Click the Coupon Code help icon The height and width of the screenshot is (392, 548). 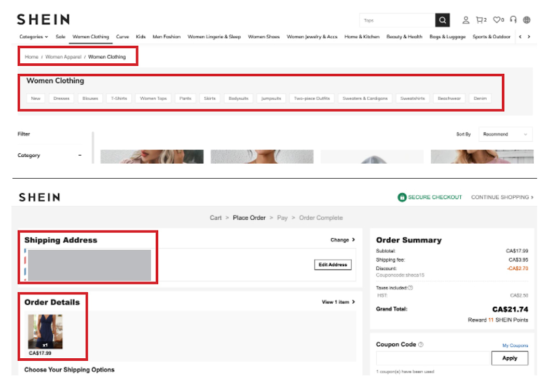pyautogui.click(x=421, y=345)
